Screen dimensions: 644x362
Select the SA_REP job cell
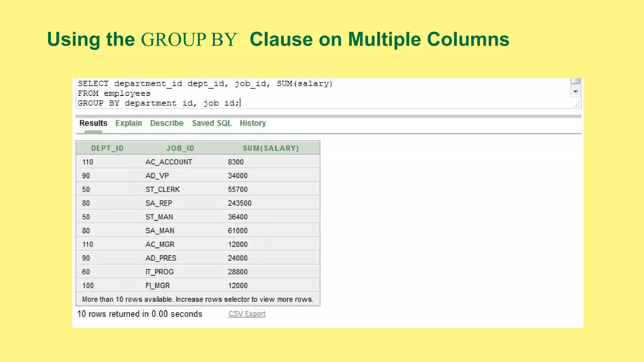[158, 203]
